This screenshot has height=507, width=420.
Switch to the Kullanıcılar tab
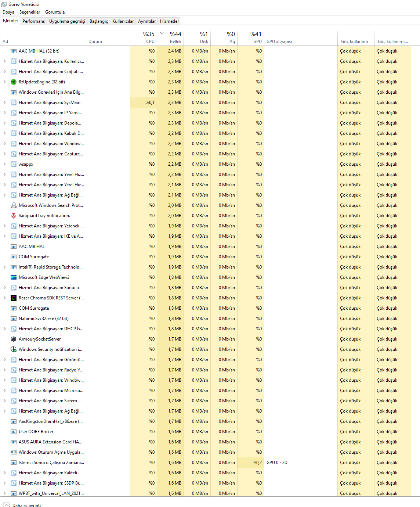click(x=123, y=21)
